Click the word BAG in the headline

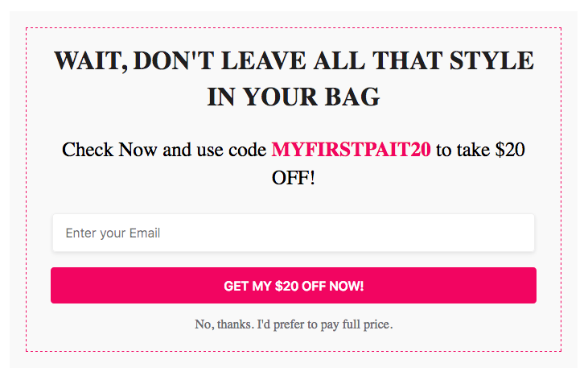tap(352, 97)
